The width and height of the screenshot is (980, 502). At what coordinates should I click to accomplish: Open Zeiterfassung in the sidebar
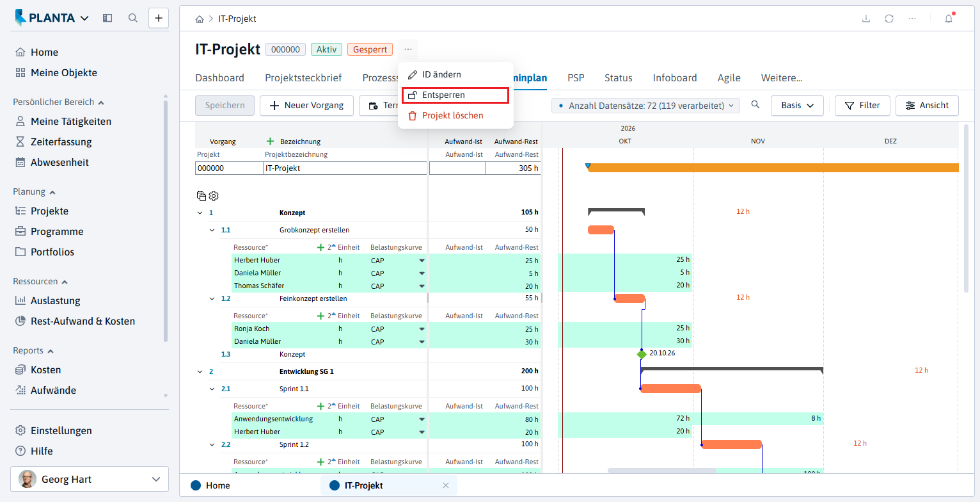[x=61, y=142]
